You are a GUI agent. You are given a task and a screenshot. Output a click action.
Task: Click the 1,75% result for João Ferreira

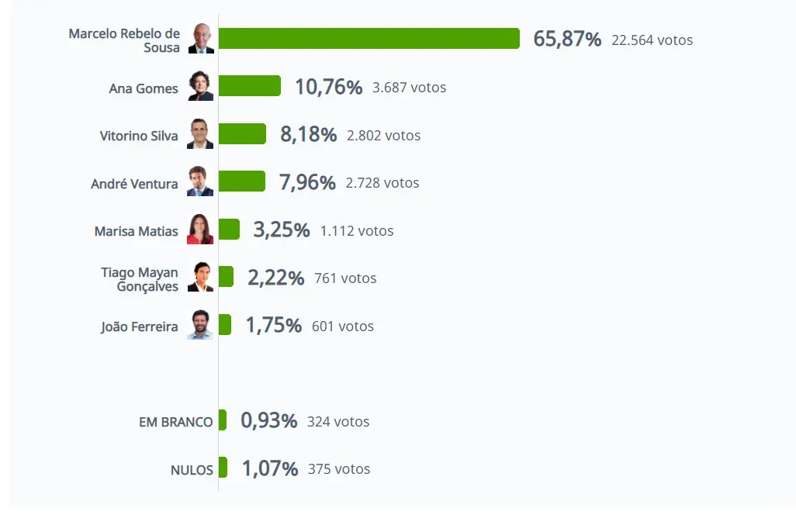(273, 326)
